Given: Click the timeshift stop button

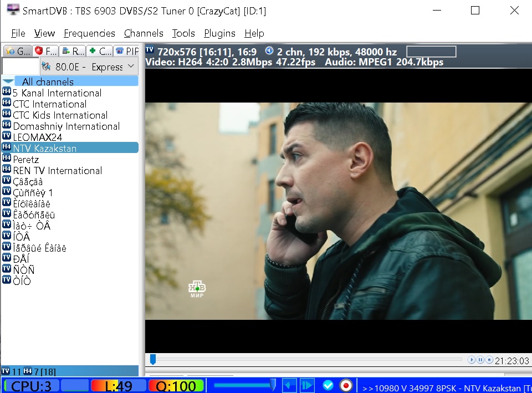Looking at the screenshot, I should coord(489,360).
